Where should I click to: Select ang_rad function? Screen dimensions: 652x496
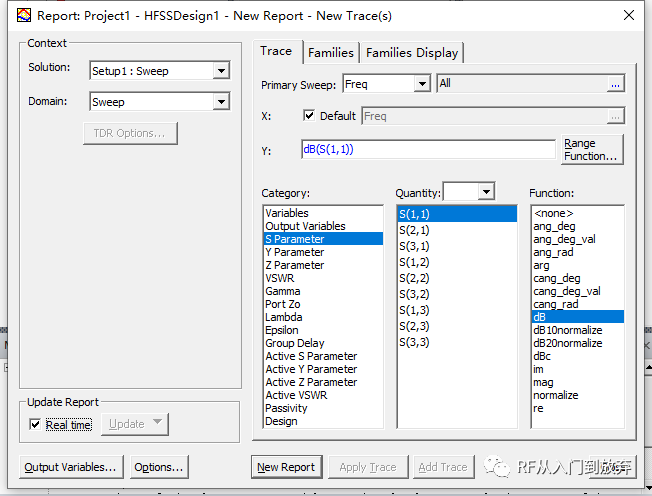pos(578,252)
